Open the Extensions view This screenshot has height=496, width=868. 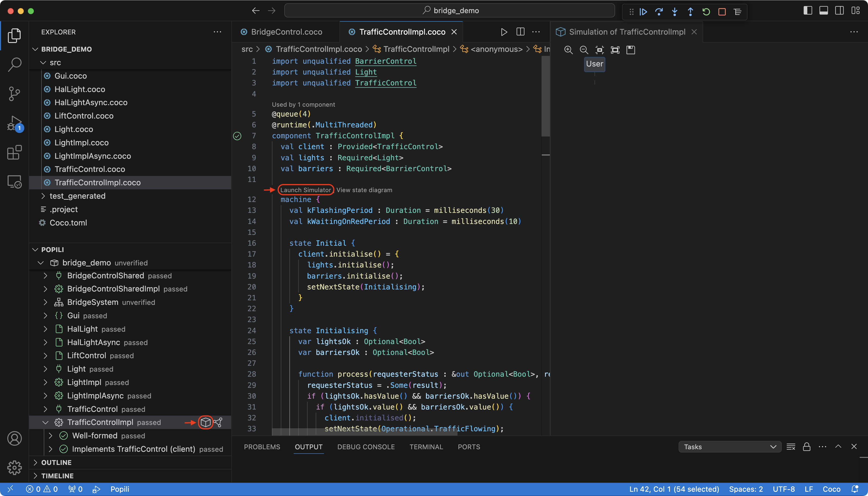14,152
